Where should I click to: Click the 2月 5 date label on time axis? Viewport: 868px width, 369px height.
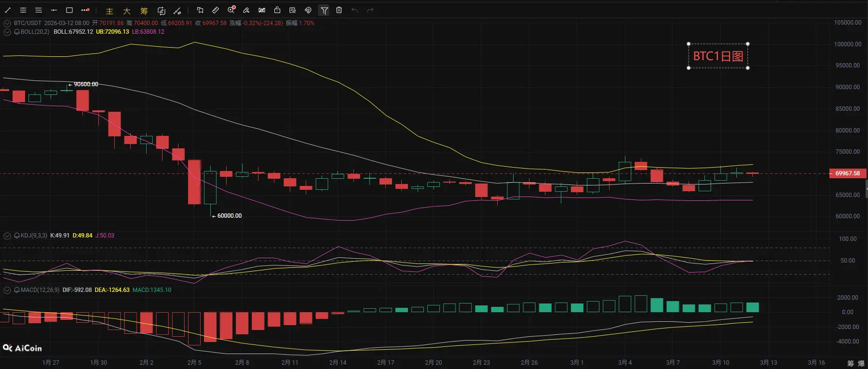(x=194, y=363)
